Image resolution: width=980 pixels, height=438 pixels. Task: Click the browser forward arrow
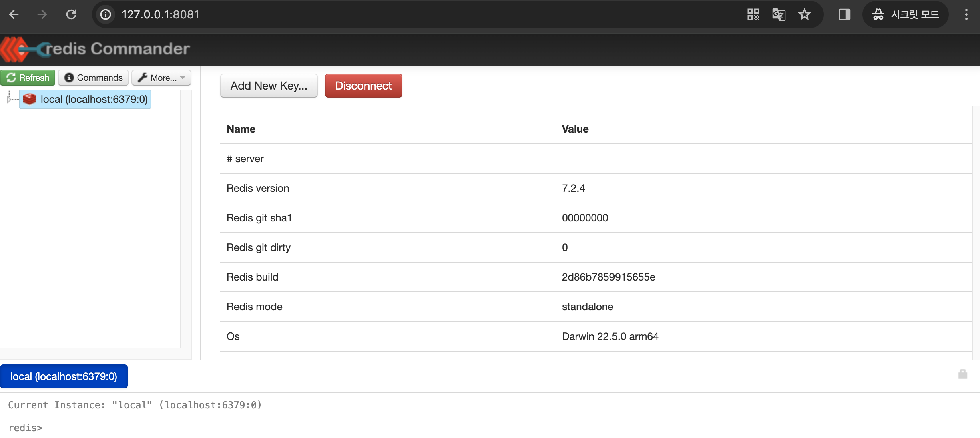(x=42, y=15)
